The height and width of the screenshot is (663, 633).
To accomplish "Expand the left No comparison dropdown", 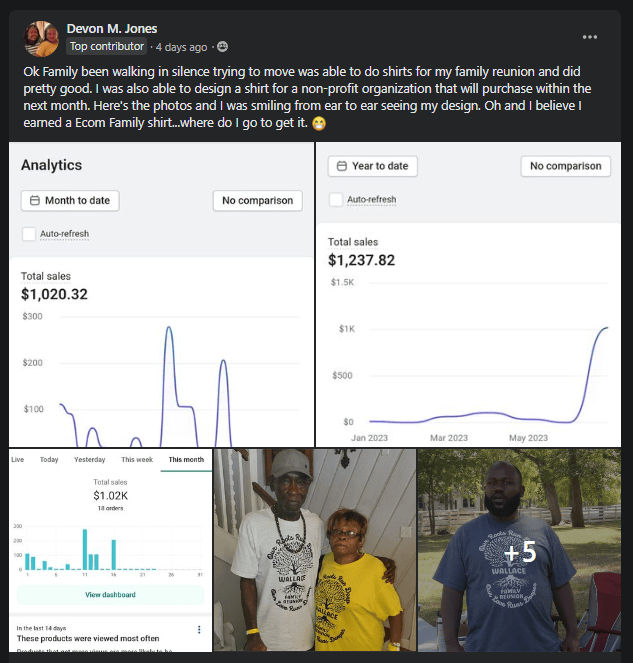I will click(257, 200).
